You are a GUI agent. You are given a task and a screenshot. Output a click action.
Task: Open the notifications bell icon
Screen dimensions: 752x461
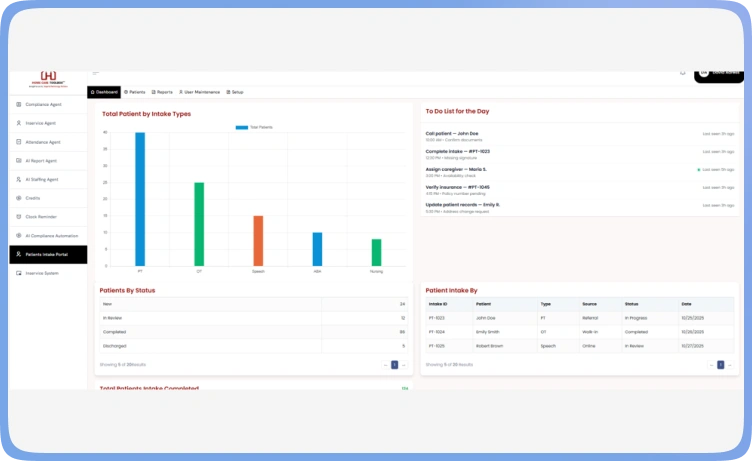click(682, 73)
